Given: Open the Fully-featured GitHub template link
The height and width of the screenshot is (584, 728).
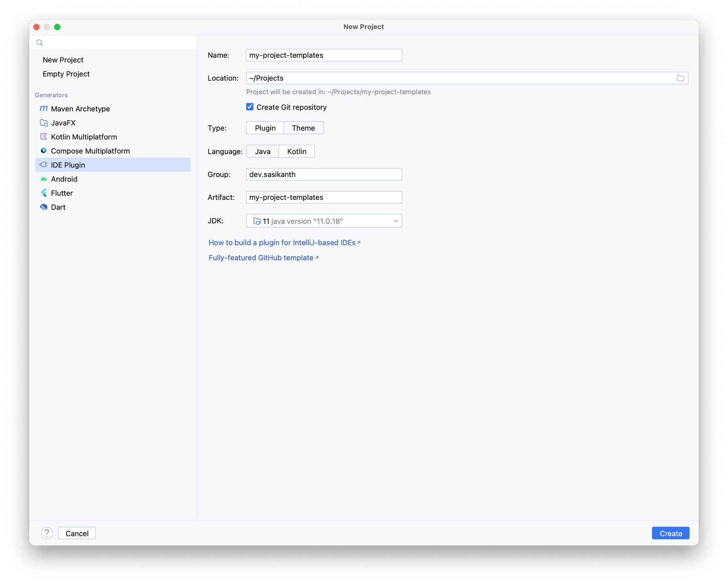Looking at the screenshot, I should [261, 258].
